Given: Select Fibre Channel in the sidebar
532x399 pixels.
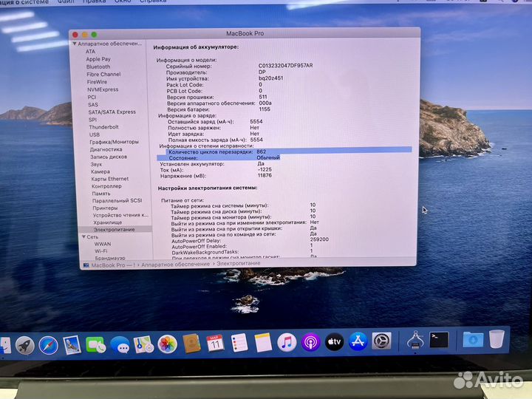Looking at the screenshot, I should pos(103,75).
